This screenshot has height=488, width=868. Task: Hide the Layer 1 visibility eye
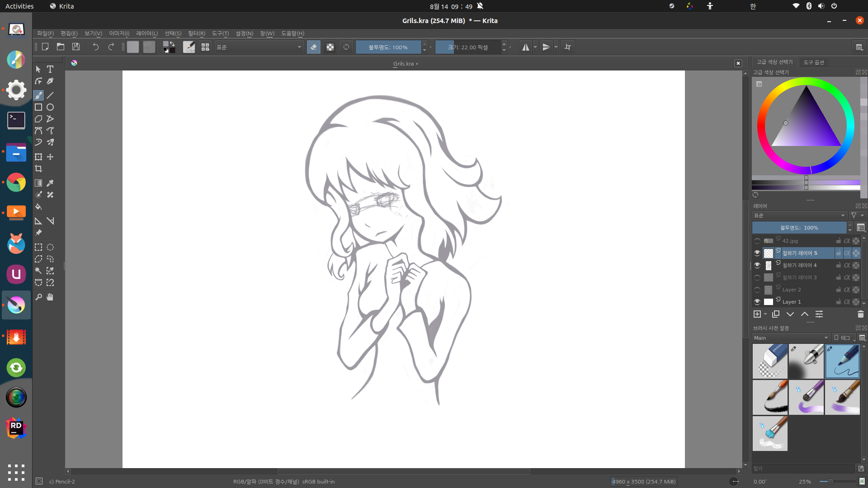click(757, 302)
